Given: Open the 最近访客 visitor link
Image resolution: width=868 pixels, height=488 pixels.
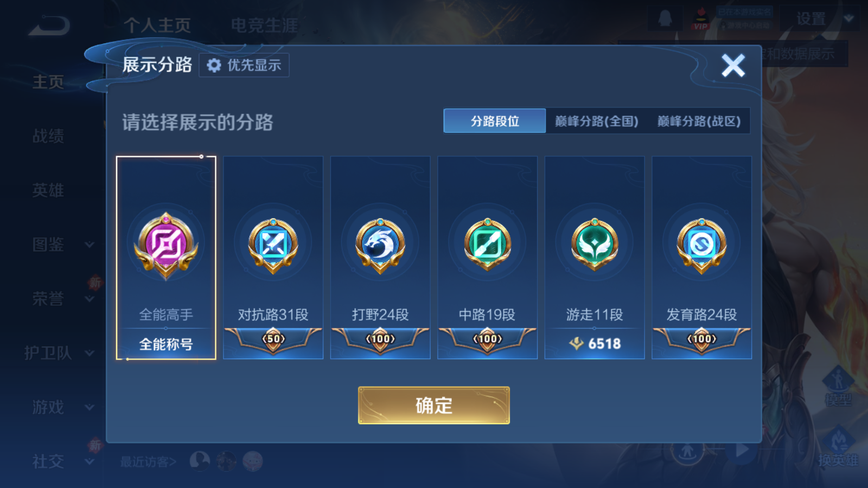Looking at the screenshot, I should pos(148,462).
